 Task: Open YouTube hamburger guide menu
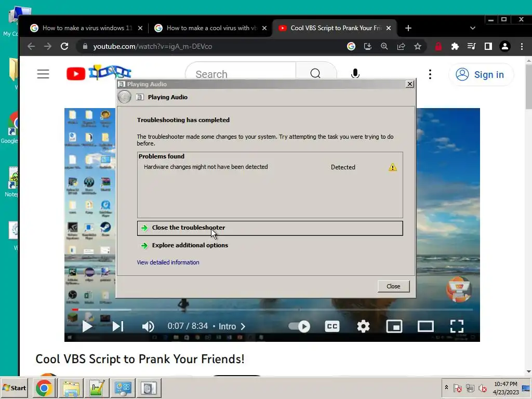click(x=43, y=74)
